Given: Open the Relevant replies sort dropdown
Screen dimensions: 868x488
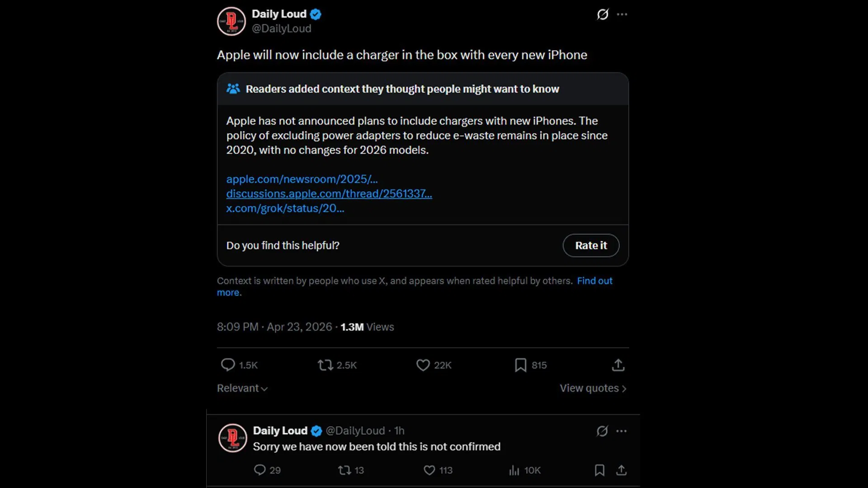Looking at the screenshot, I should [242, 388].
